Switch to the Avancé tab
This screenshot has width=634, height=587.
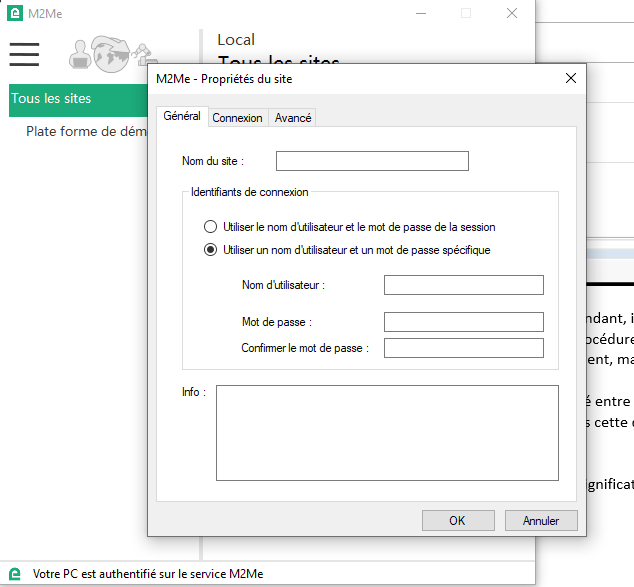tap(293, 118)
